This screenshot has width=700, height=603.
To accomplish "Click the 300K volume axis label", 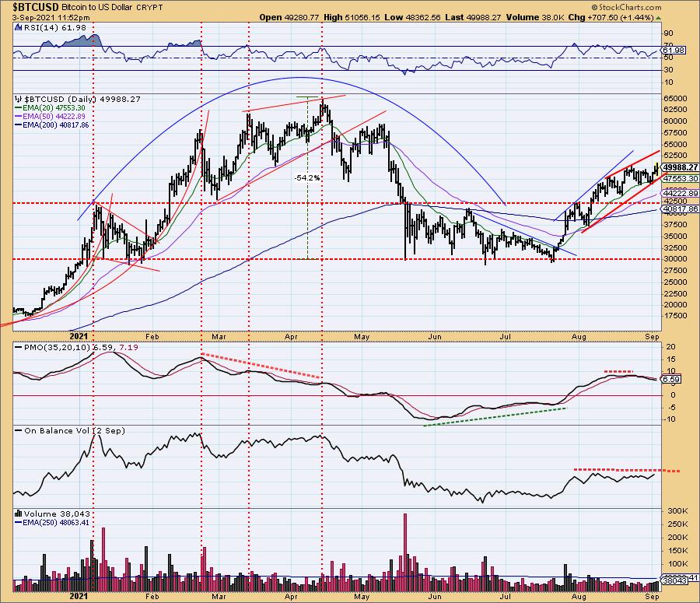I will coord(677,511).
